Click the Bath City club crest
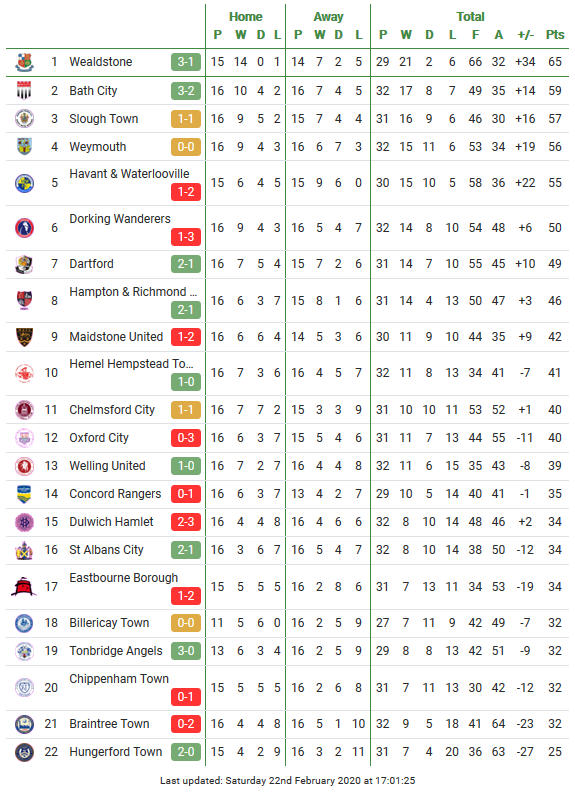Image resolution: width=575 pixels, height=797 pixels. coord(24,91)
